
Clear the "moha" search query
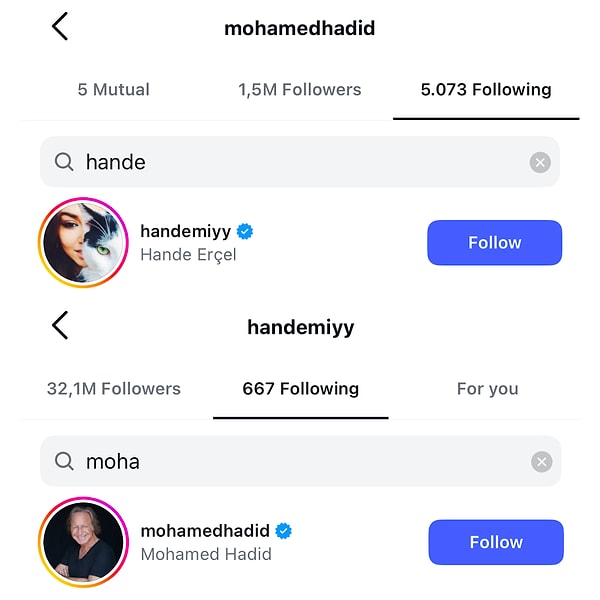pyautogui.click(x=541, y=461)
